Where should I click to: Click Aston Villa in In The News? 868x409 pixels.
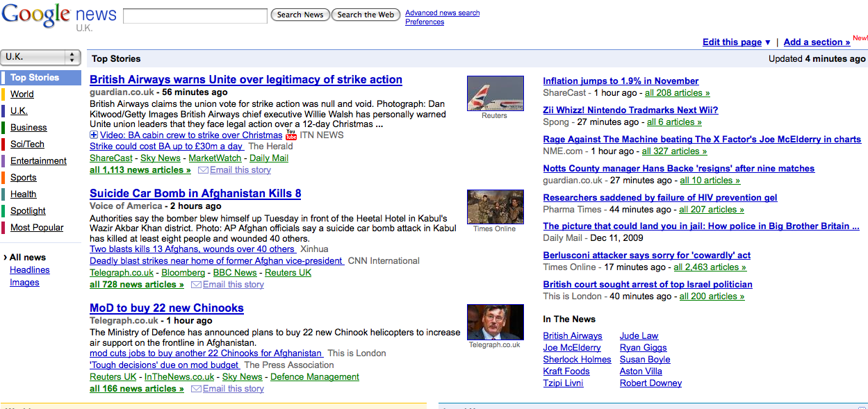pyautogui.click(x=641, y=372)
